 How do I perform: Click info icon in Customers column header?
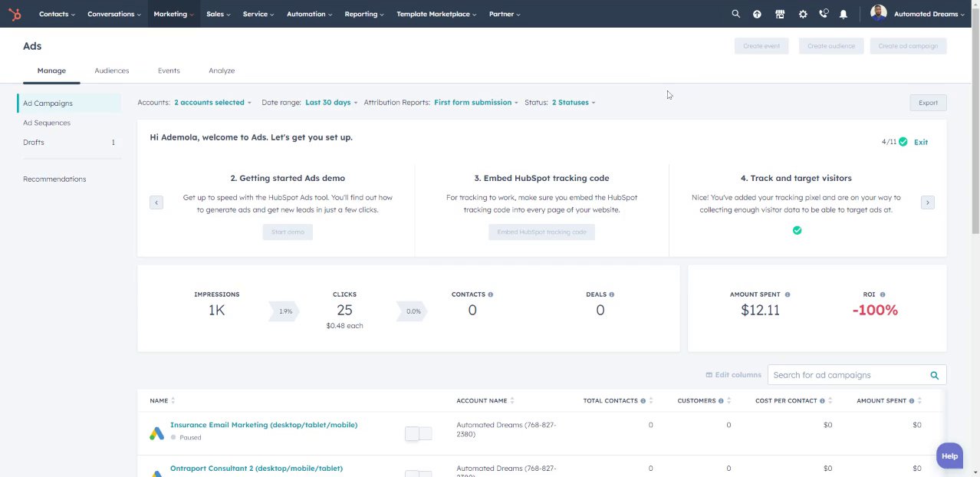[x=722, y=400]
